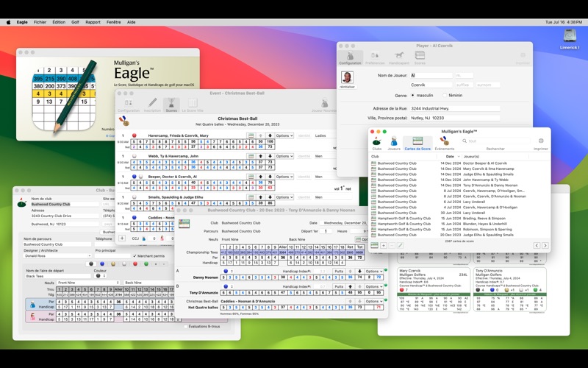Open the Golf menu
This screenshot has height=368, width=588.
[76, 22]
